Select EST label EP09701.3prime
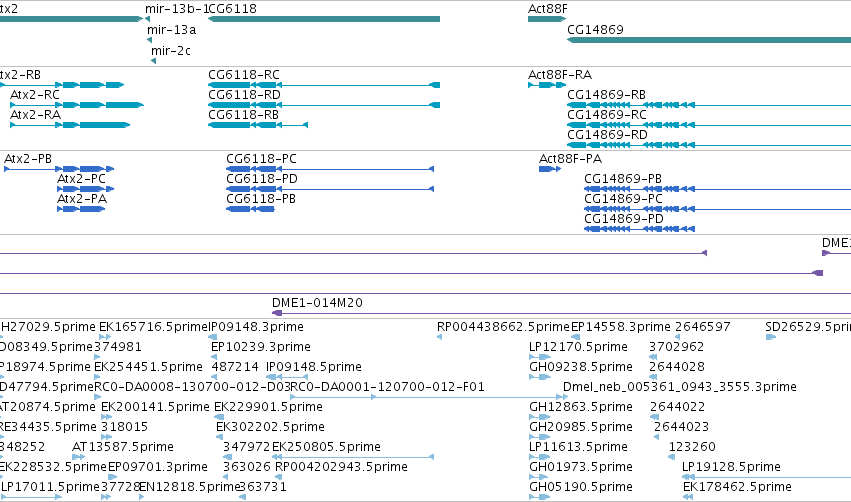Image resolution: width=851 pixels, height=502 pixels. [158, 468]
